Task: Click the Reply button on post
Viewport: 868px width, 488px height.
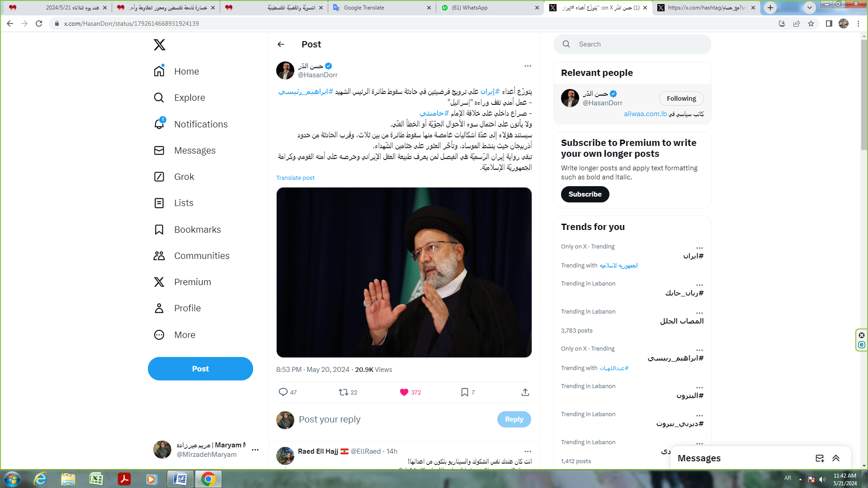Action: coord(513,419)
